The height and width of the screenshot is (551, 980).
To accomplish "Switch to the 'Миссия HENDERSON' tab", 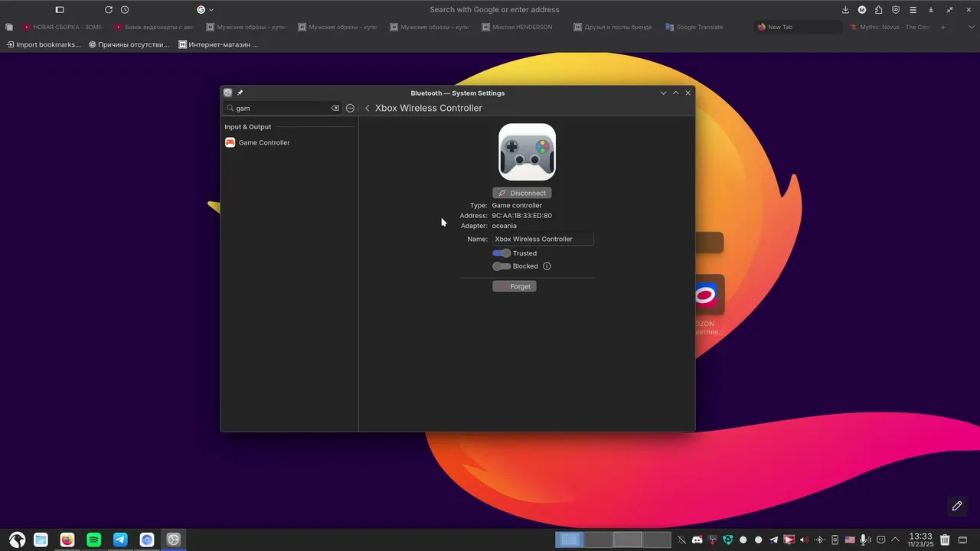I will [x=522, y=27].
